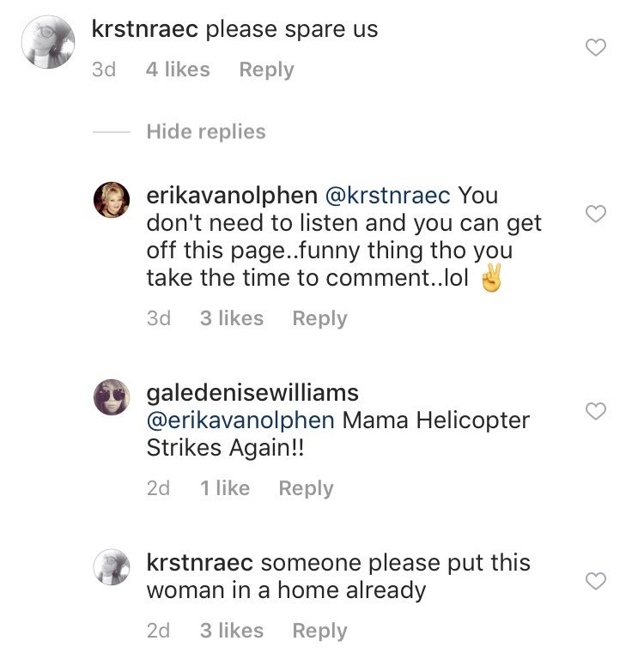Like krstnraec's 'please spare us' comment

596,47
